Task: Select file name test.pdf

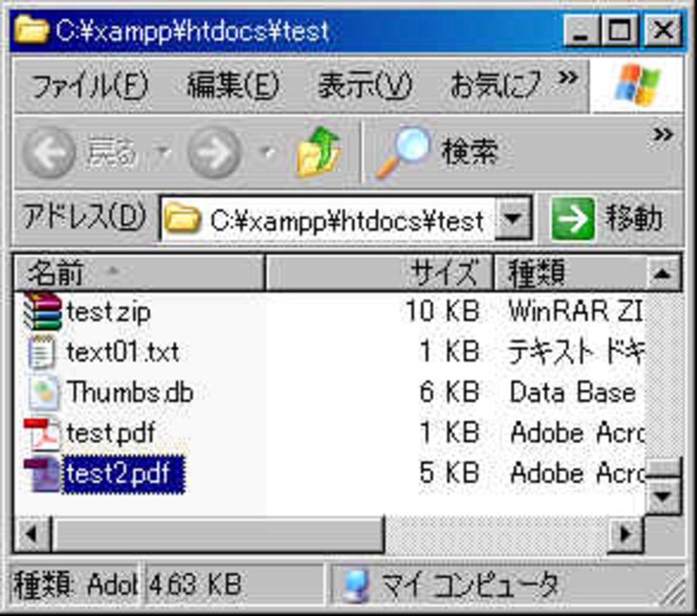Action: click(111, 433)
